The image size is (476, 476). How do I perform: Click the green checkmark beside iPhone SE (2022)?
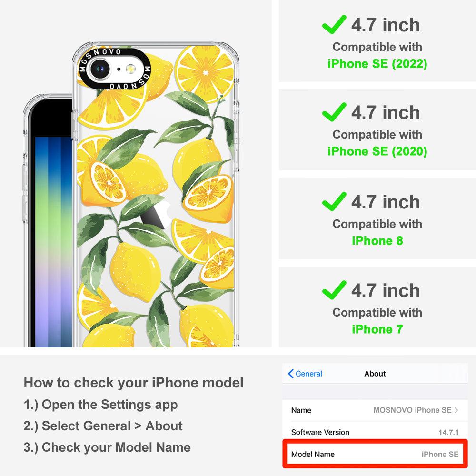(334, 24)
